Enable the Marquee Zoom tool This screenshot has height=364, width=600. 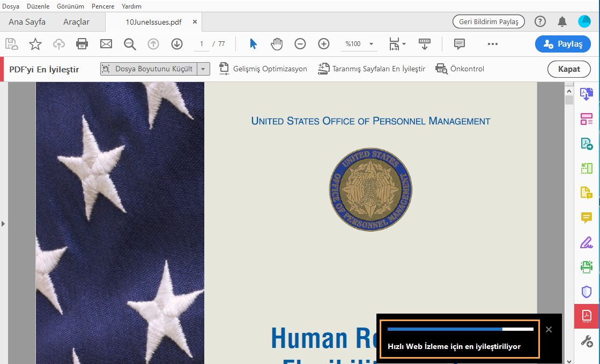coord(129,44)
